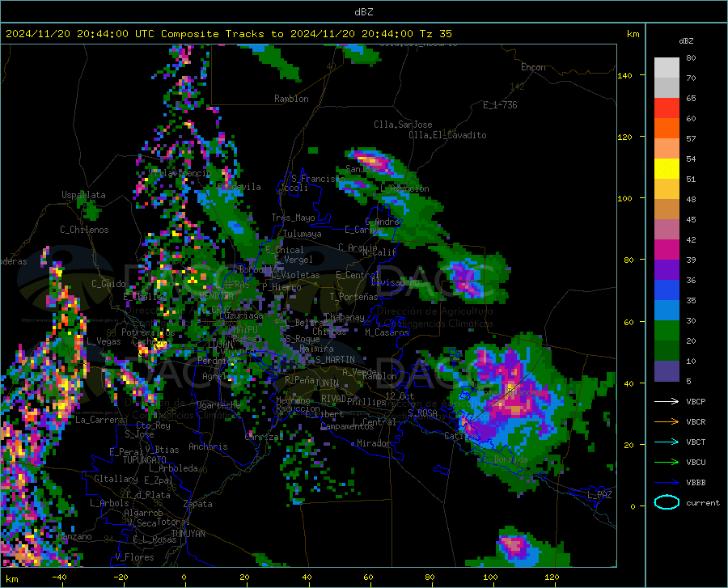Click the -40 tick on the horizontal axis

coord(59,577)
